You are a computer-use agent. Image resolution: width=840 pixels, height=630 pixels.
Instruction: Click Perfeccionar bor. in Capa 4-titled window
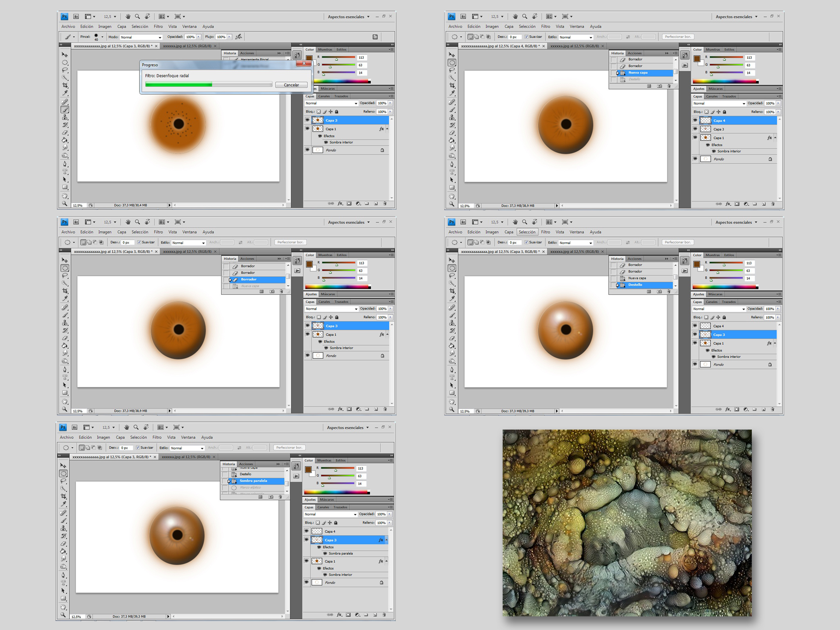678,37
